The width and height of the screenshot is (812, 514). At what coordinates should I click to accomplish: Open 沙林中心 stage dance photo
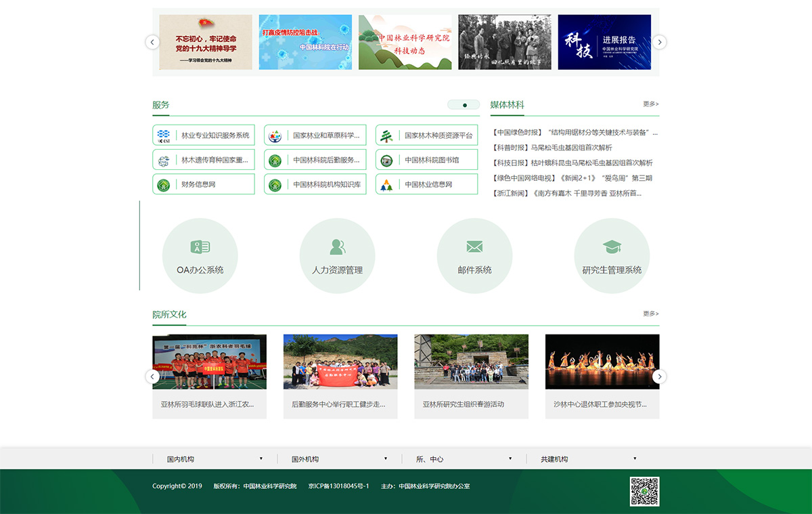[x=602, y=362]
